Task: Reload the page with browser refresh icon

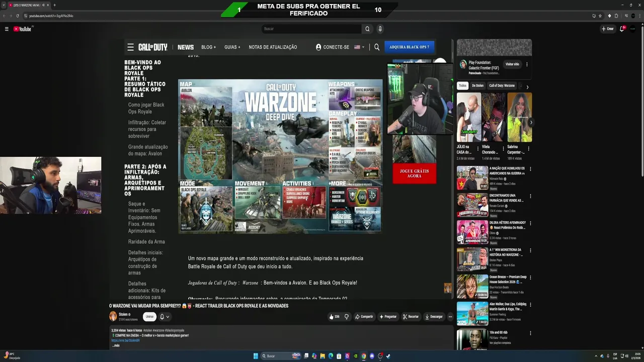Action: coord(18,16)
